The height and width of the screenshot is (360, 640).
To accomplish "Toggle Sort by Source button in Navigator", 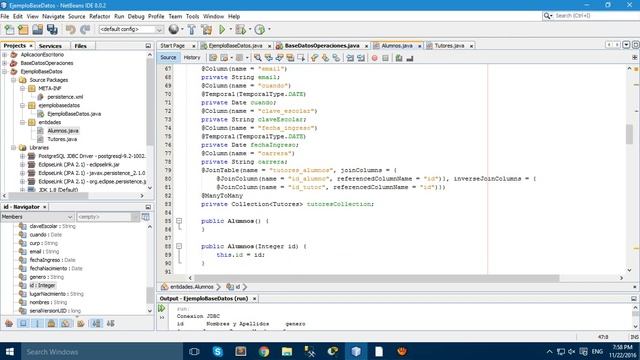I will click(111, 323).
